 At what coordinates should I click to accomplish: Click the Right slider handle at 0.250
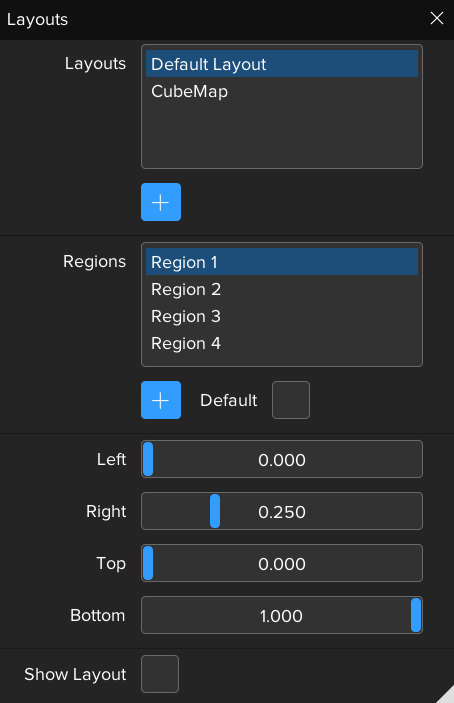215,511
